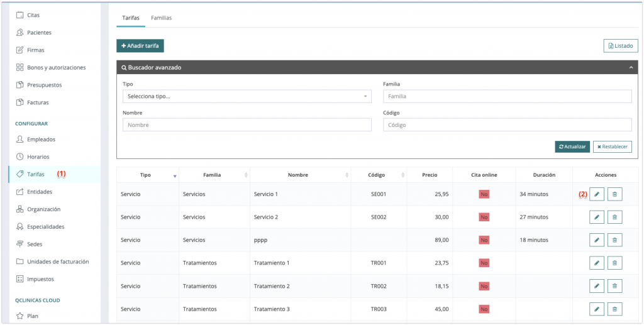Delete the Tratamiento 3 row via trash icon

click(x=614, y=309)
